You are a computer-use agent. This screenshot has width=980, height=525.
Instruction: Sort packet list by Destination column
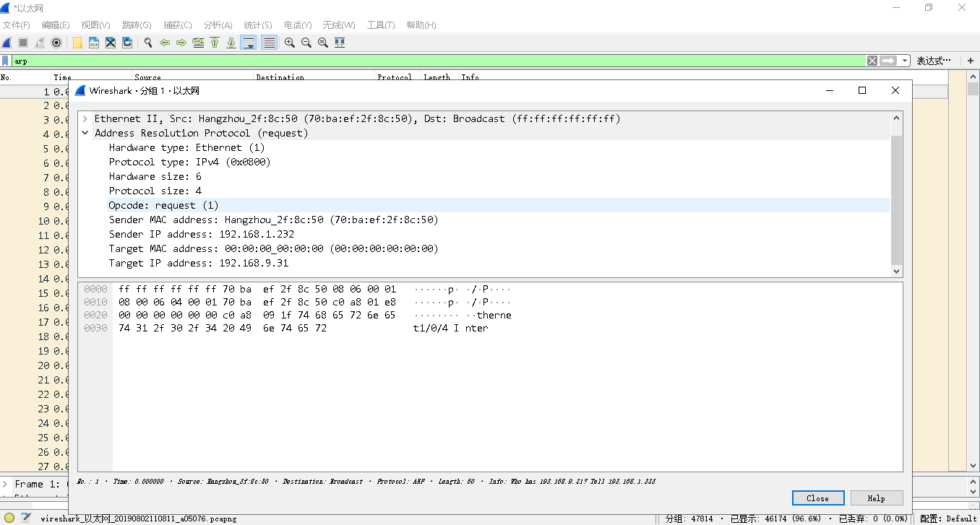coord(280,77)
